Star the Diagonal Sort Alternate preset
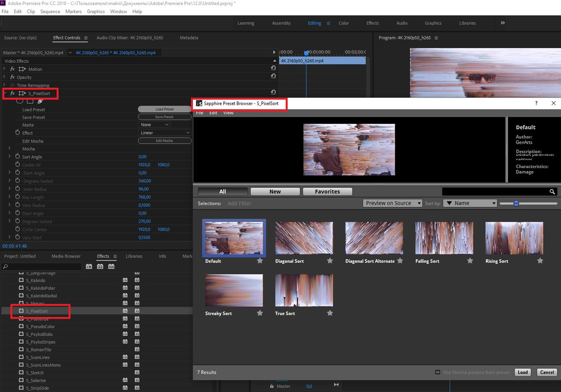Viewport: 561px width, 392px height. 400,261
